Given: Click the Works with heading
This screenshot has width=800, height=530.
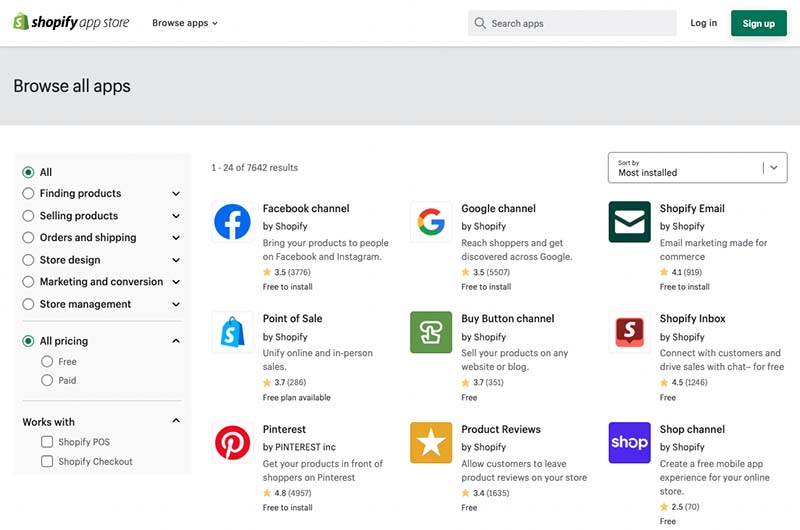Looking at the screenshot, I should pos(48,422).
